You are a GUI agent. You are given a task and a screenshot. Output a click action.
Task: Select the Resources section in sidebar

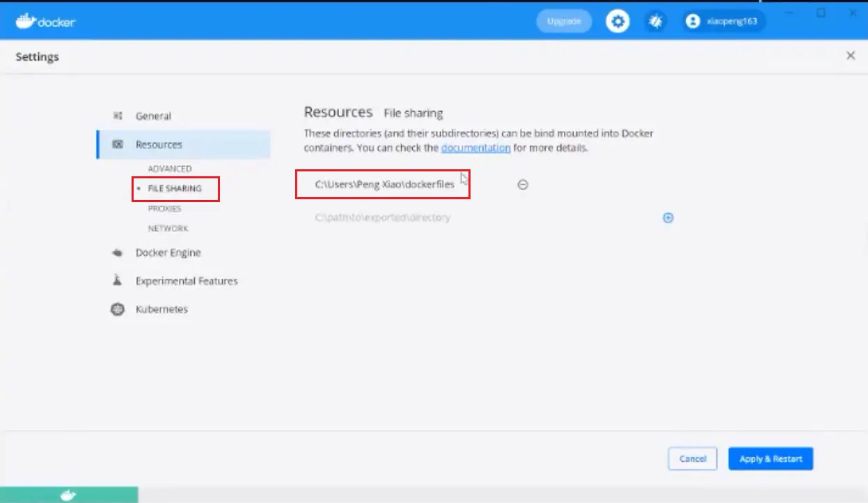(x=183, y=144)
